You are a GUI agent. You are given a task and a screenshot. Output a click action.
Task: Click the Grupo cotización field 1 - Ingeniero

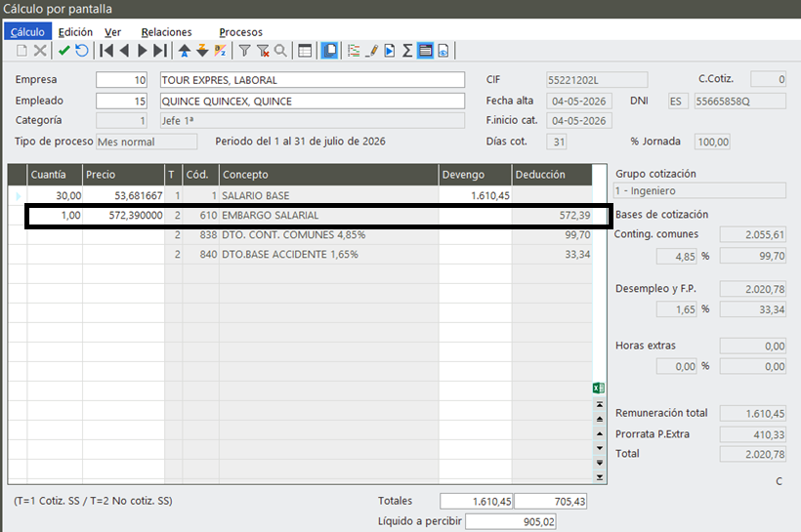[699, 190]
